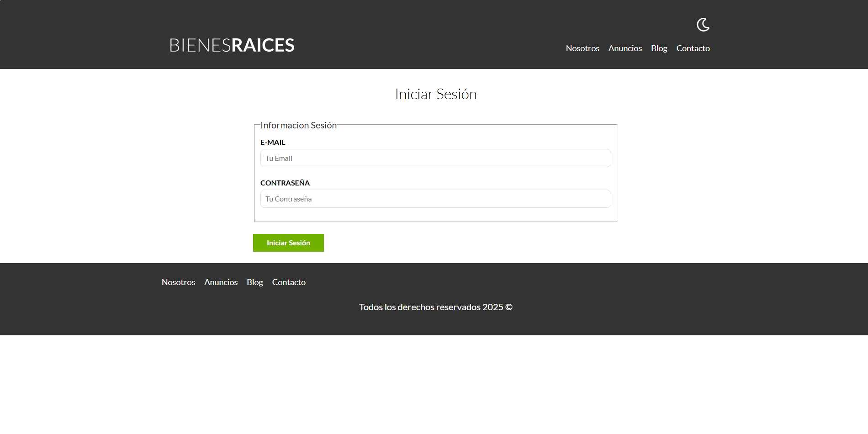Open Contacto link in the footer
The height and width of the screenshot is (434, 868).
[x=289, y=282]
